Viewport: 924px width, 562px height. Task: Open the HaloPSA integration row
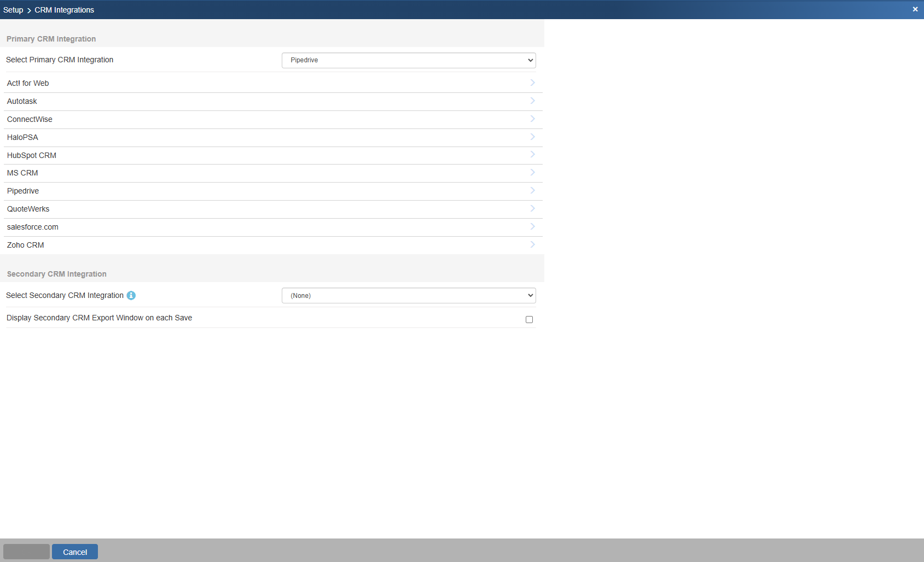coord(273,138)
